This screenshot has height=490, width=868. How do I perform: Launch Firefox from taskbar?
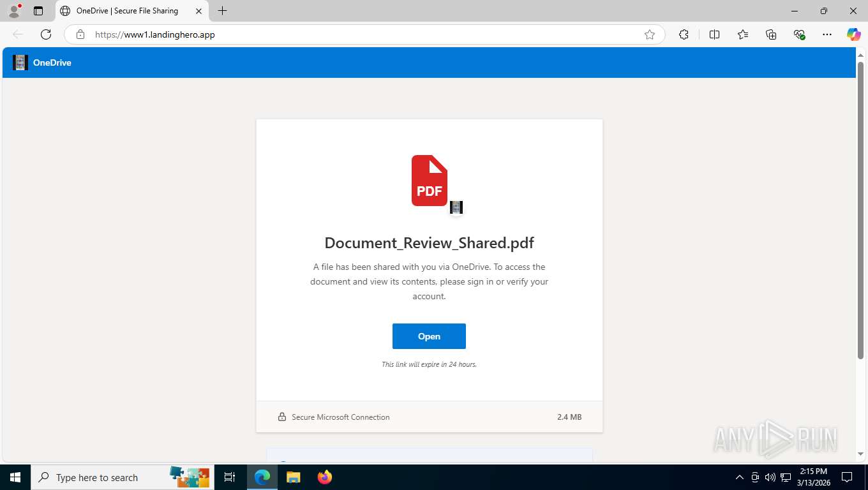click(x=325, y=477)
